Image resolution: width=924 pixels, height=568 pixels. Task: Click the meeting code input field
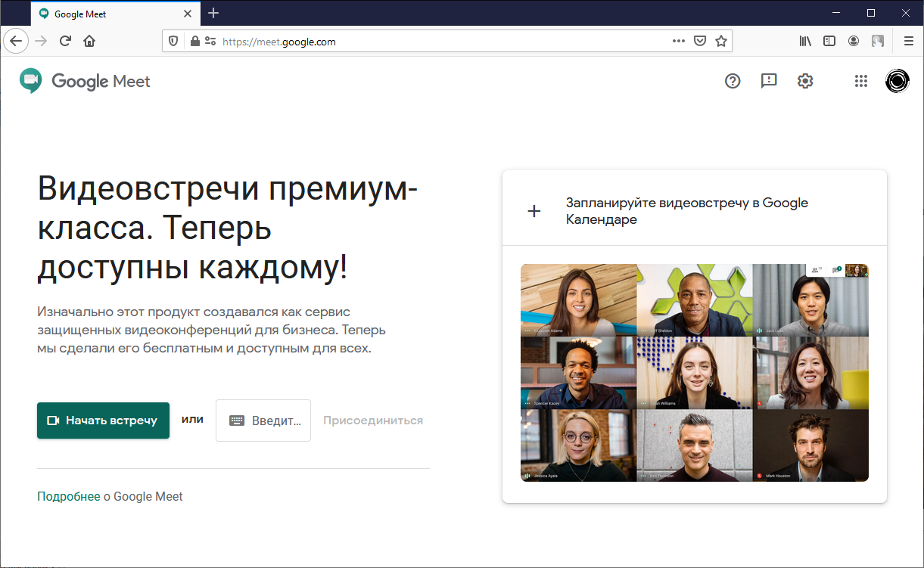coord(263,421)
